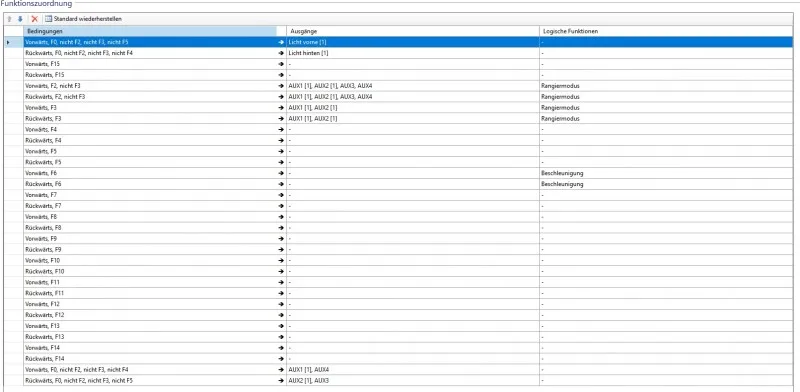The image size is (800, 392).
Task: Select outputs cell AUX2 [1], AUX3
Action: [413, 380]
